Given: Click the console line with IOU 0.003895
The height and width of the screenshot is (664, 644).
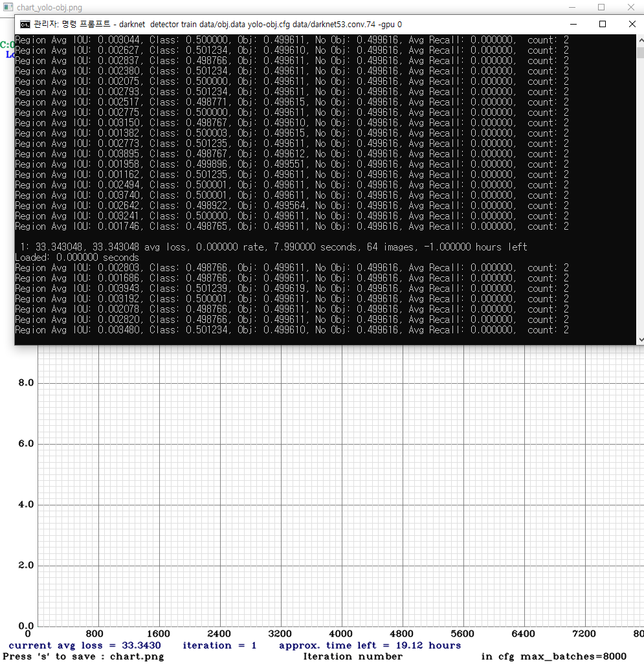Looking at the screenshot, I should tap(292, 154).
